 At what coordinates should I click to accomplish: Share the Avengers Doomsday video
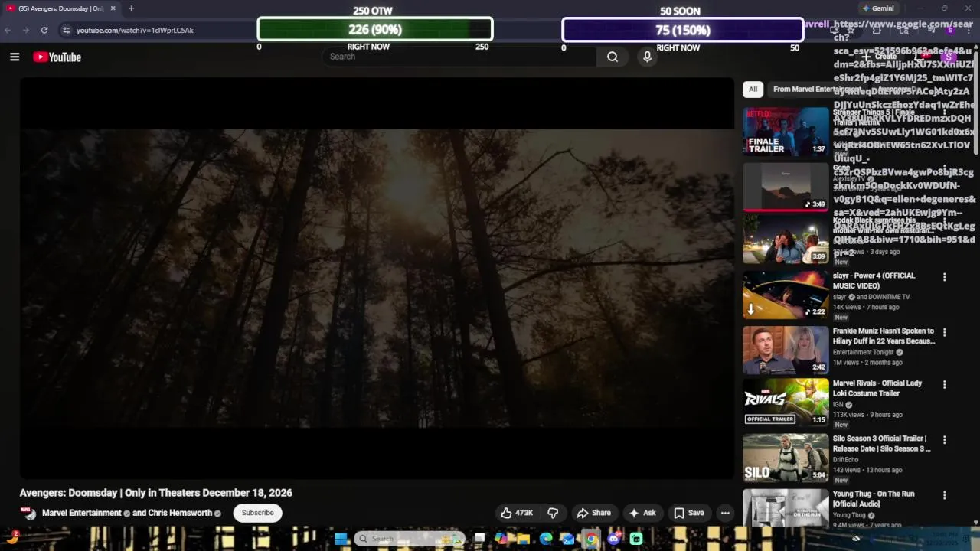tap(594, 513)
